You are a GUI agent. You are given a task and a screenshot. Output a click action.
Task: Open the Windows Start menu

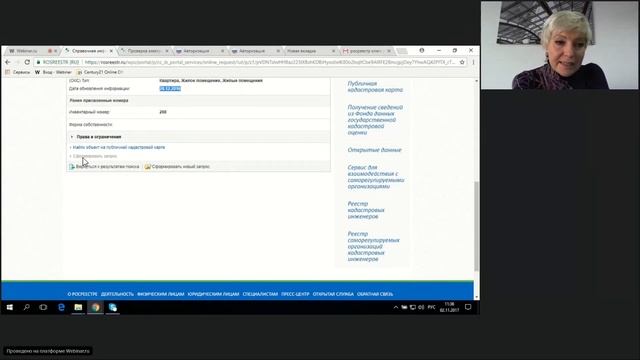pos(10,307)
